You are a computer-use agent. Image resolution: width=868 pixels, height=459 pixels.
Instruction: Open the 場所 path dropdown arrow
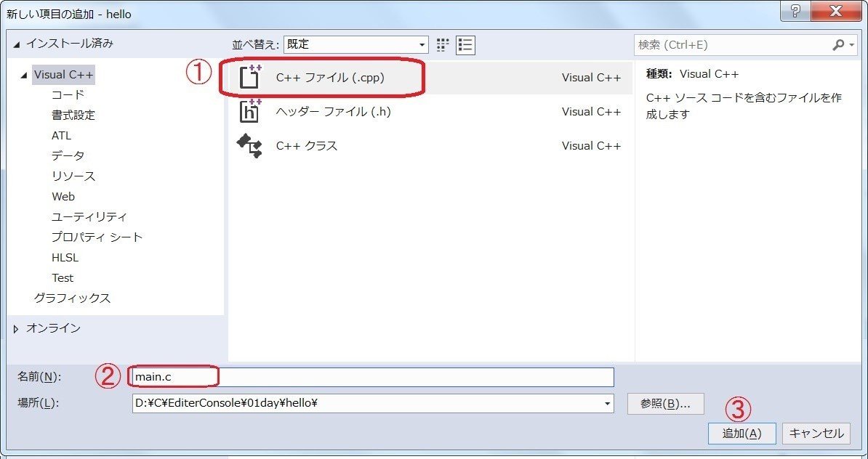pos(607,404)
